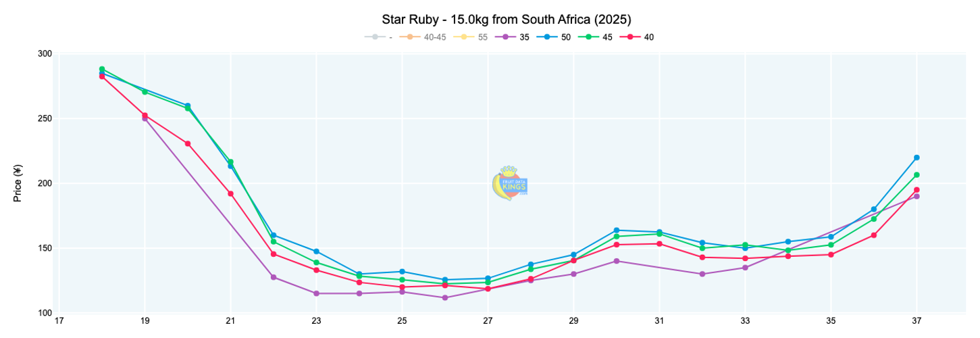Image resolution: width=980 pixels, height=338 pixels.
Task: Click the Price (¥) y-axis label
Action: pos(18,183)
